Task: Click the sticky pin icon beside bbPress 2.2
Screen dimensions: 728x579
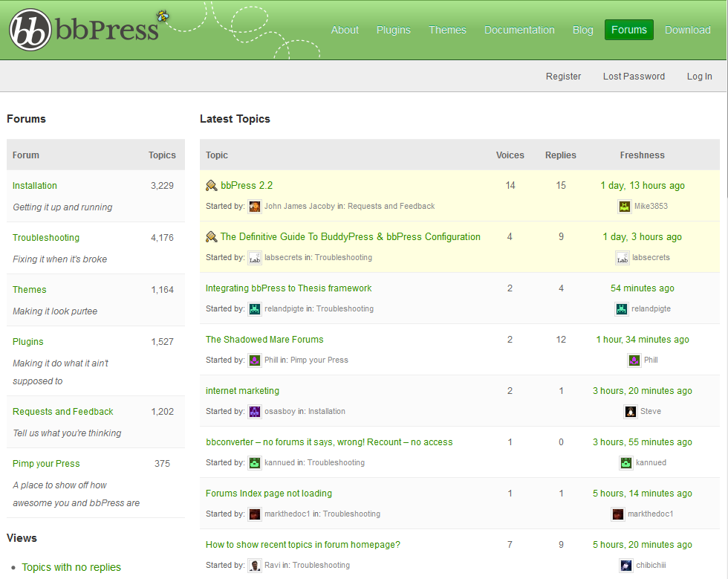Action: [x=211, y=186]
